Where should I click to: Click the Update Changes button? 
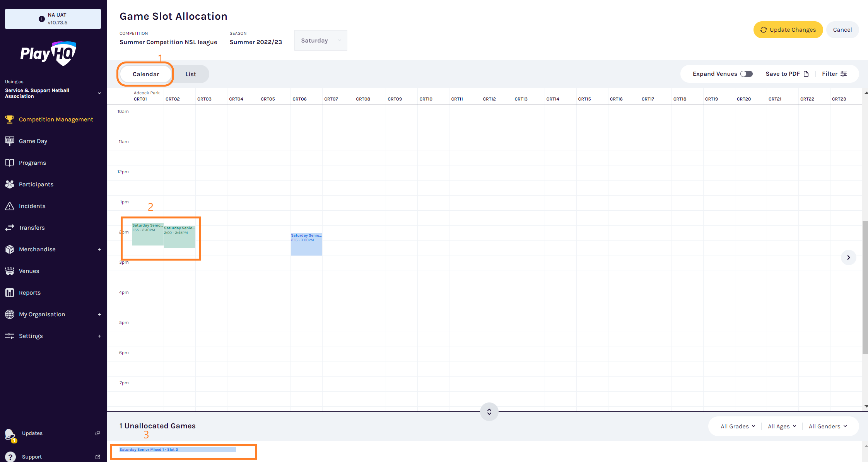(788, 30)
